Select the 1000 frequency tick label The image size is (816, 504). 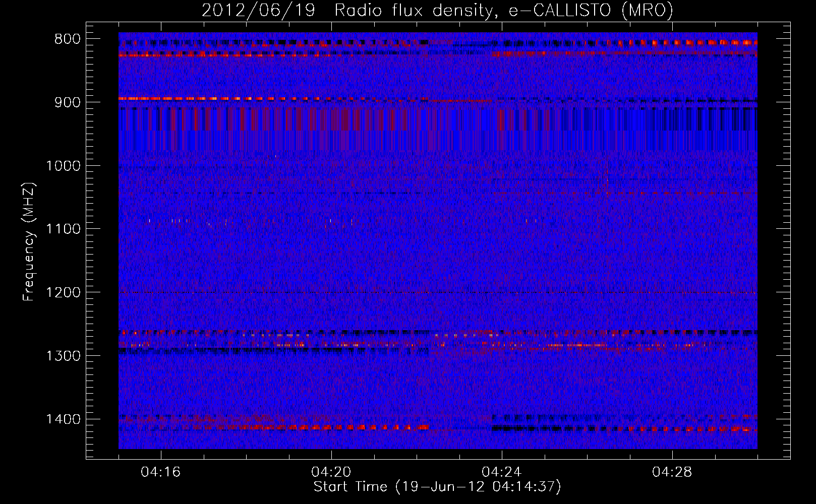pos(64,166)
